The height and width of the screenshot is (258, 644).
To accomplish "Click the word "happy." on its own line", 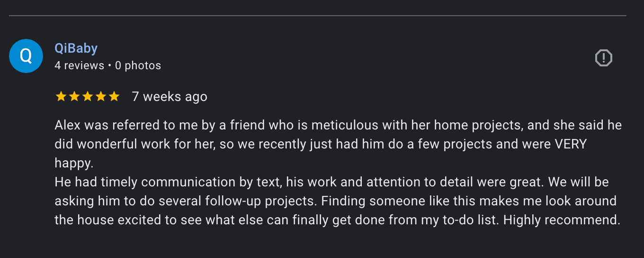I will pyautogui.click(x=74, y=163).
